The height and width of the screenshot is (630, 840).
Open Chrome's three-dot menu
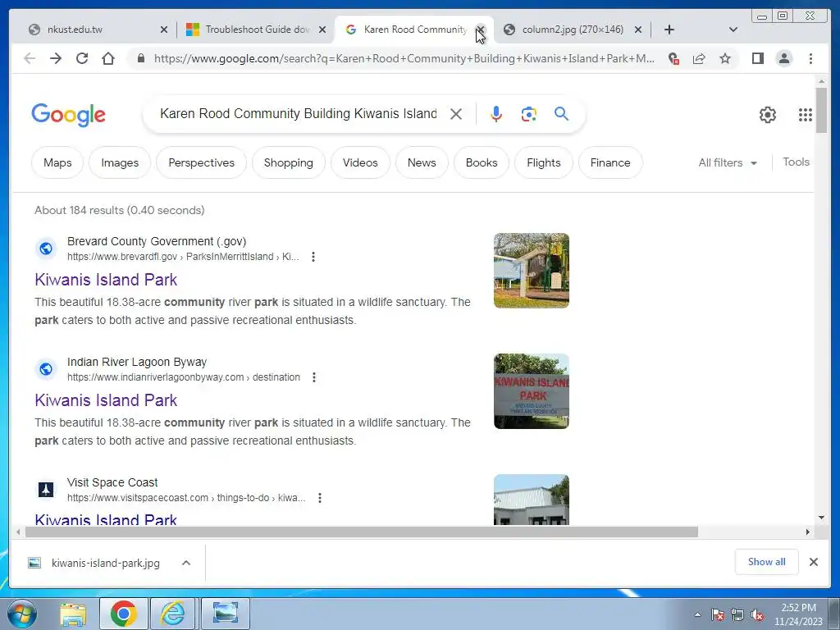coord(810,58)
